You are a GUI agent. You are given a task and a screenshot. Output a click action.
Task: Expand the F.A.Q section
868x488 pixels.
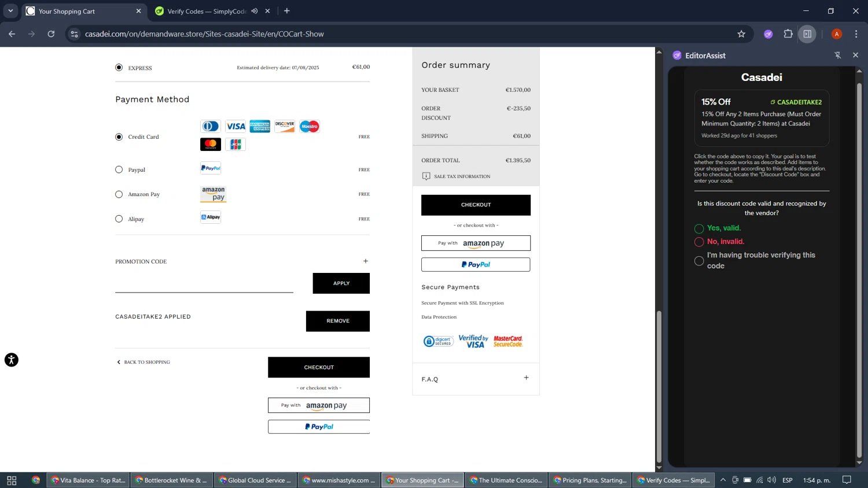[526, 378]
